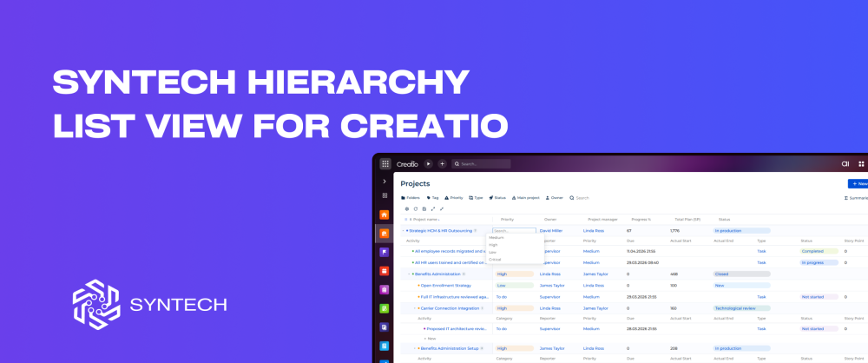Open the orange home icon in the sidebar

pos(385,214)
